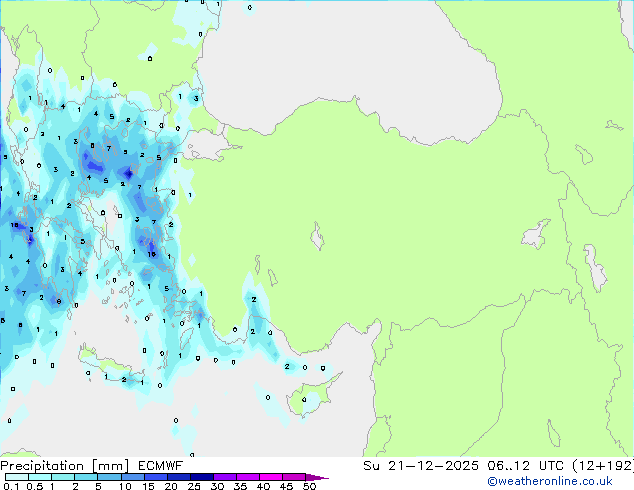Click the Precipitation [mm] title label
The height and width of the screenshot is (490, 634).
tap(58, 465)
